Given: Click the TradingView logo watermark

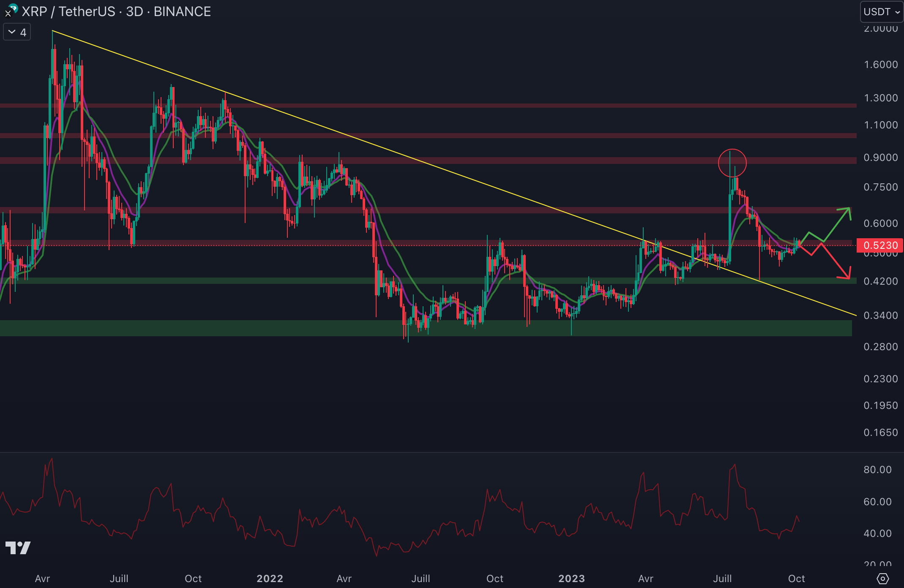Looking at the screenshot, I should (x=18, y=548).
